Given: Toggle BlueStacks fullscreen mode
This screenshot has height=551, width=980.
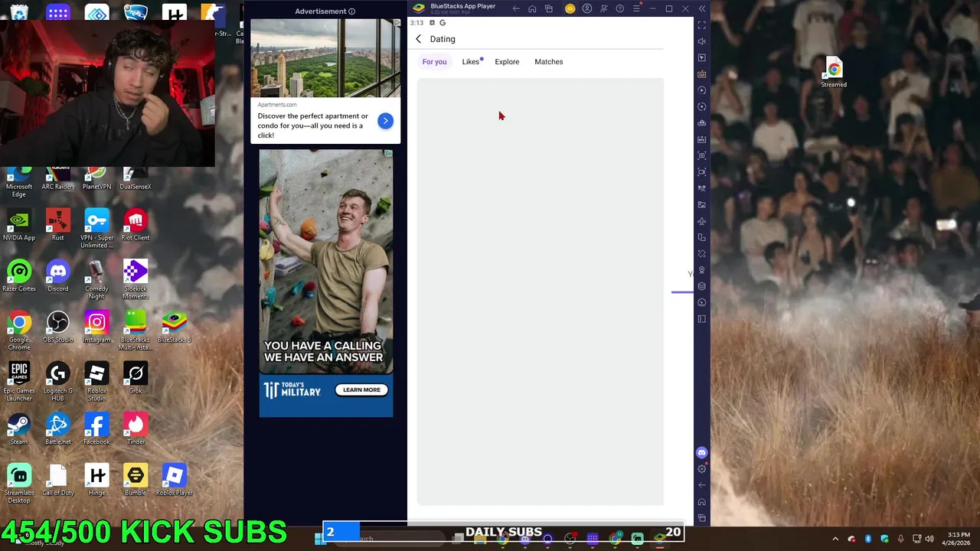Looking at the screenshot, I should [702, 25].
